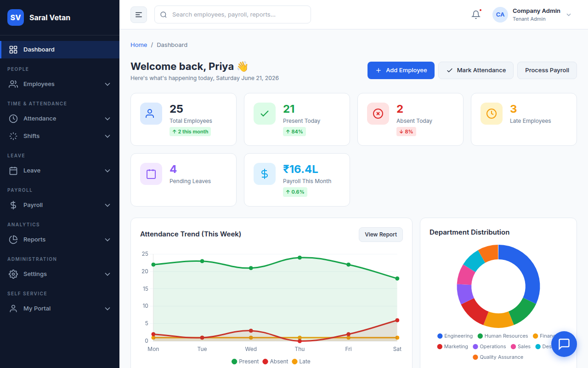This screenshot has height=368, width=588.
Task: Expand the Reports menu chevron
Action: tap(107, 240)
